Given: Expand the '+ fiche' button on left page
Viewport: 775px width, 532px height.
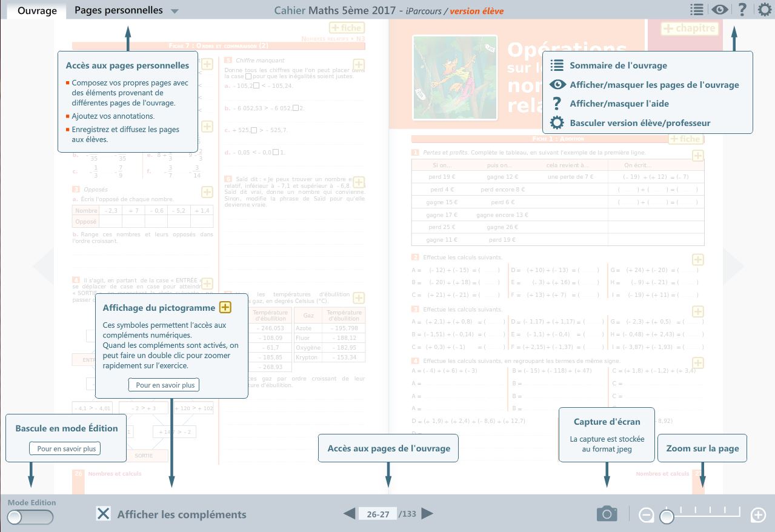Looking at the screenshot, I should 346,28.
